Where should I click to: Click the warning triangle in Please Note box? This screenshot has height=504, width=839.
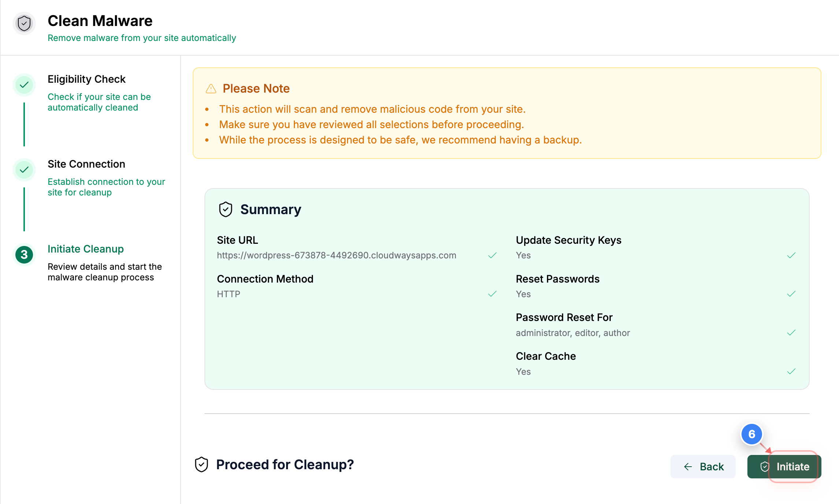click(x=211, y=88)
